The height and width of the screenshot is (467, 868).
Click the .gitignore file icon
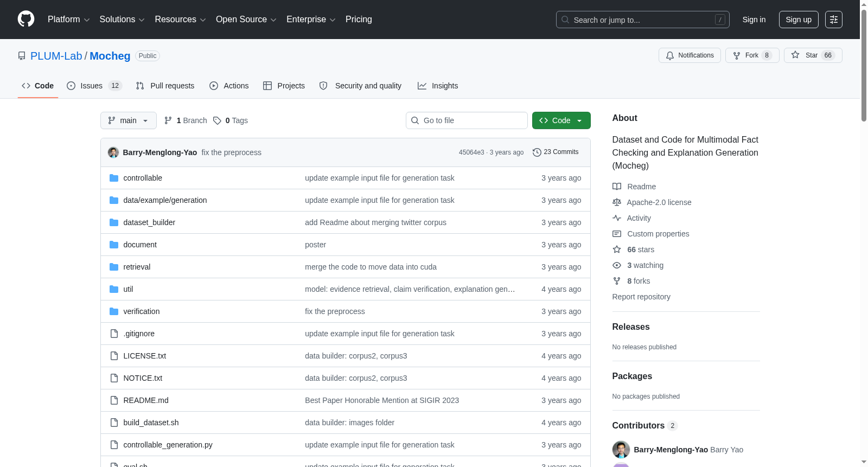point(114,334)
